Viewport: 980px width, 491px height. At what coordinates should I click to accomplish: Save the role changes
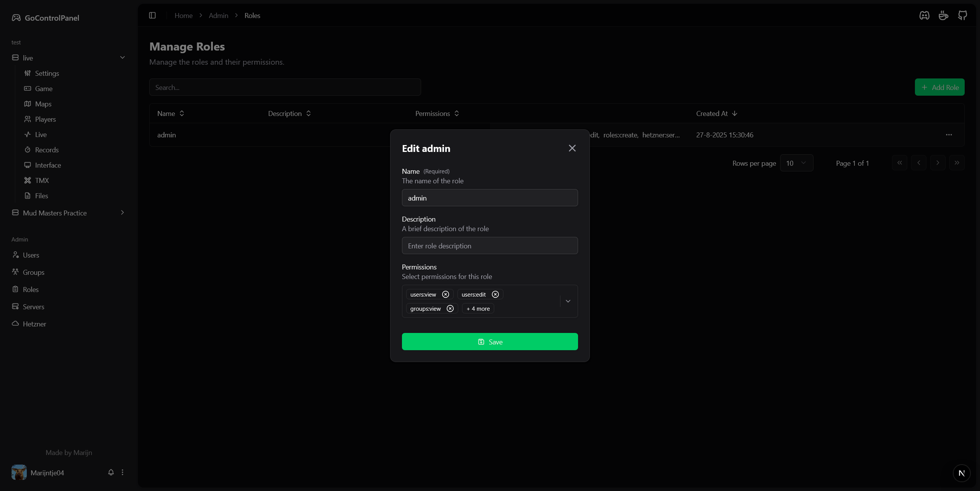click(x=490, y=341)
